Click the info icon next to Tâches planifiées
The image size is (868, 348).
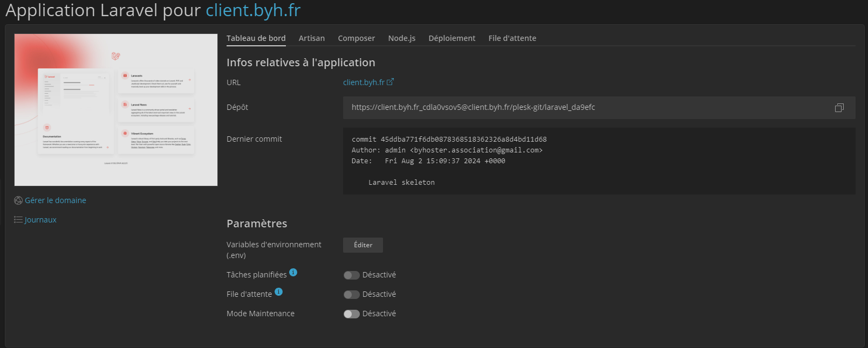(x=293, y=273)
